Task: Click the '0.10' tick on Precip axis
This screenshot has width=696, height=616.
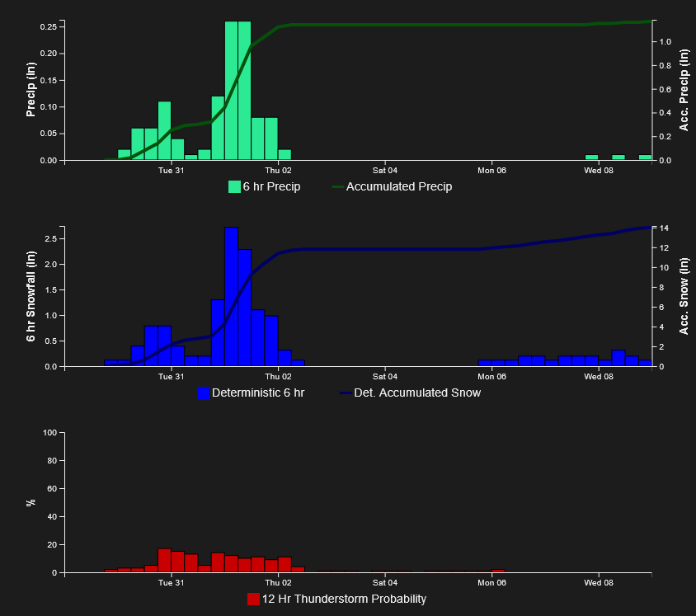Action: point(49,107)
